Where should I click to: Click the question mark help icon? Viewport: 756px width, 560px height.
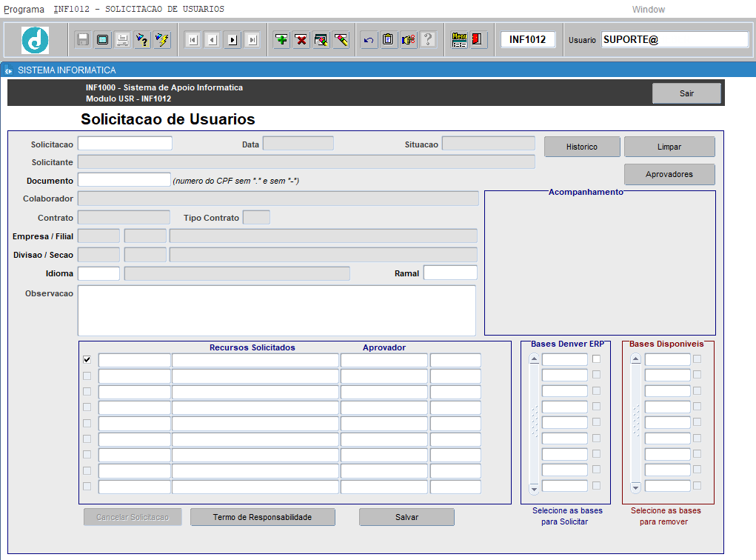[428, 39]
